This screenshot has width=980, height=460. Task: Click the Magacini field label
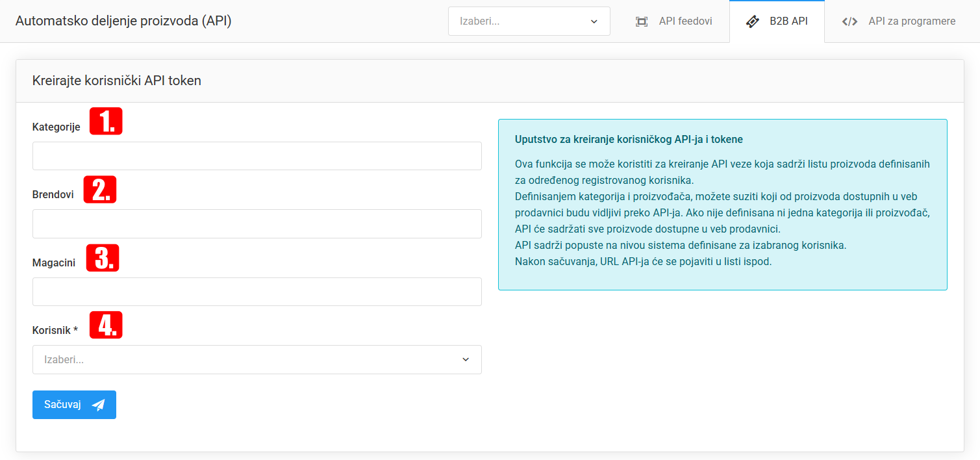pyautogui.click(x=54, y=263)
